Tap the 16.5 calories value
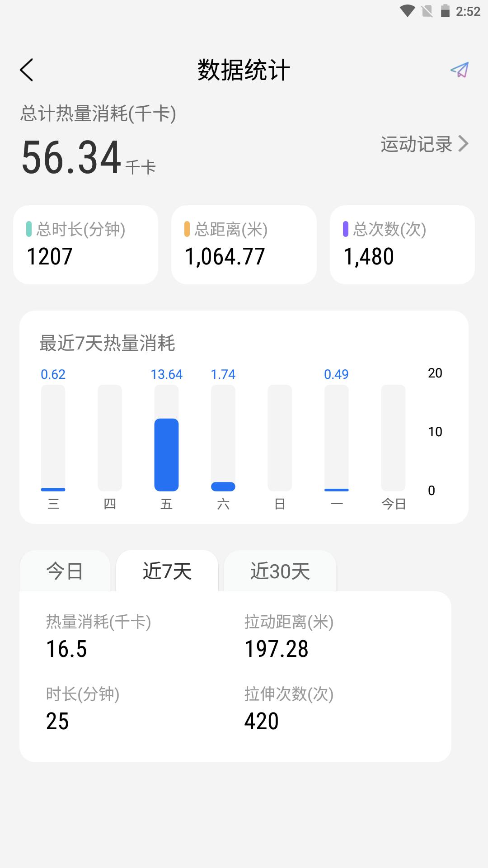 66,649
